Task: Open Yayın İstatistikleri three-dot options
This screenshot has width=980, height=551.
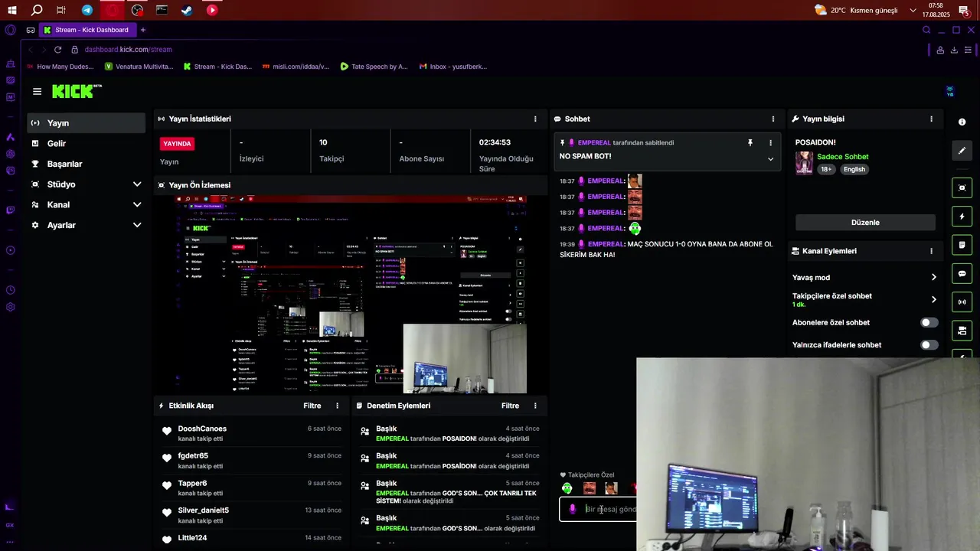Action: [x=535, y=119]
